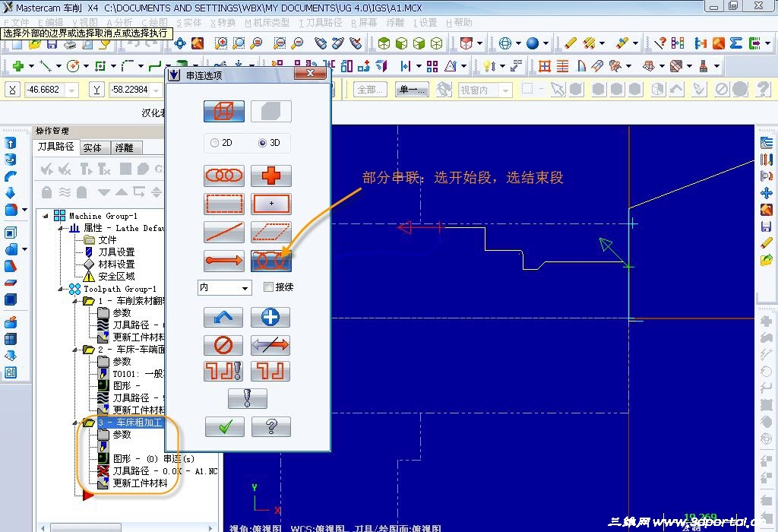Select the 2D radio button

pos(214,143)
